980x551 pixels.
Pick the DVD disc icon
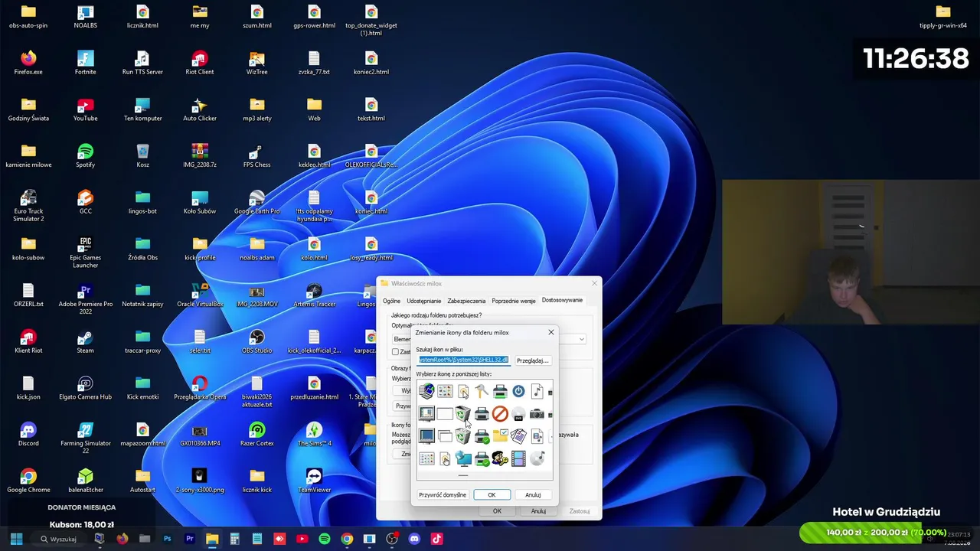coord(518,414)
